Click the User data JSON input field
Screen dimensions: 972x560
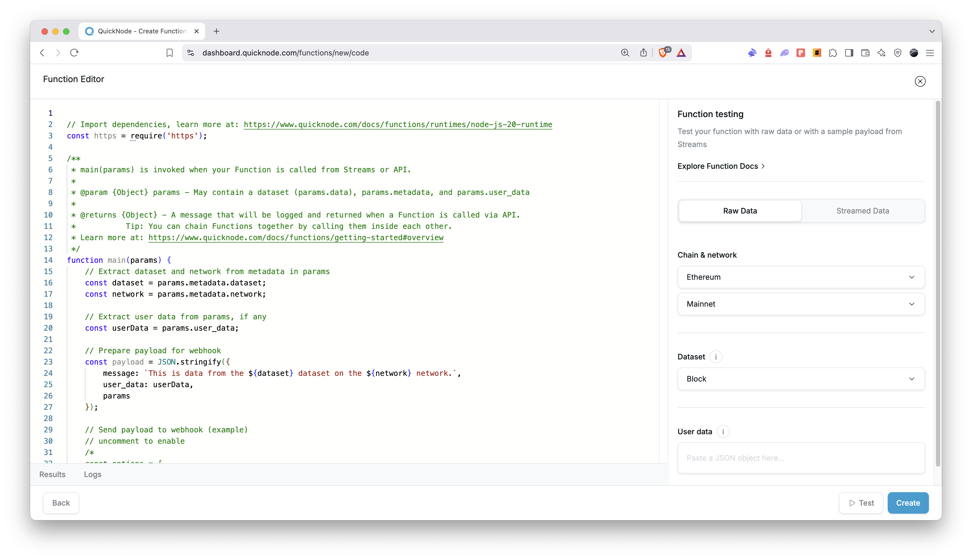tap(801, 458)
